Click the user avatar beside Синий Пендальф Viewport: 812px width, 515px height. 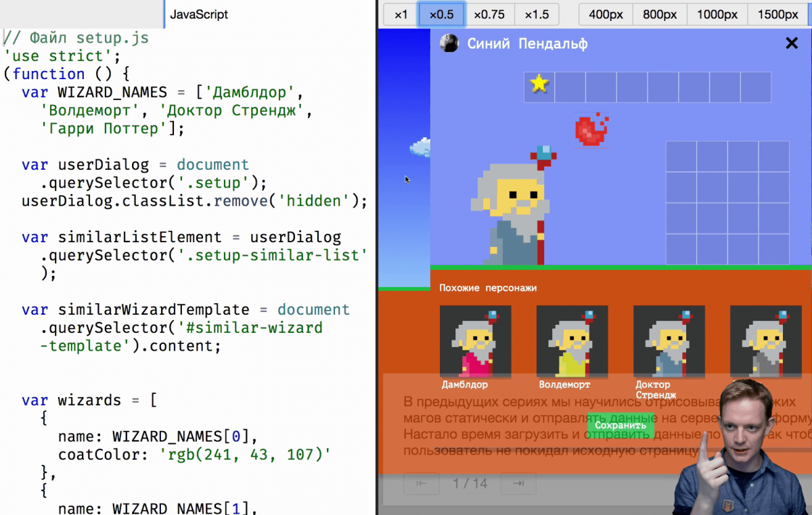point(449,43)
